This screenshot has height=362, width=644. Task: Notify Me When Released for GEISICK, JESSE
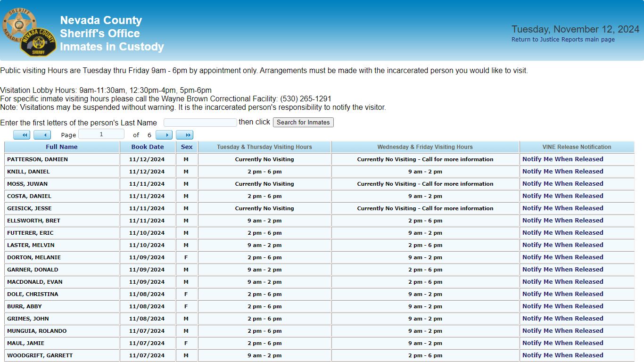click(562, 208)
